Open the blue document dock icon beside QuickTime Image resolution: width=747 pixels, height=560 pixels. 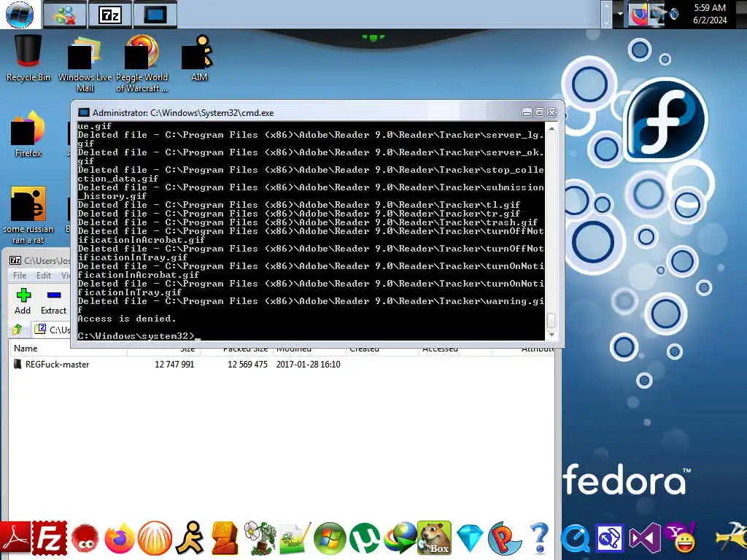coord(610,538)
